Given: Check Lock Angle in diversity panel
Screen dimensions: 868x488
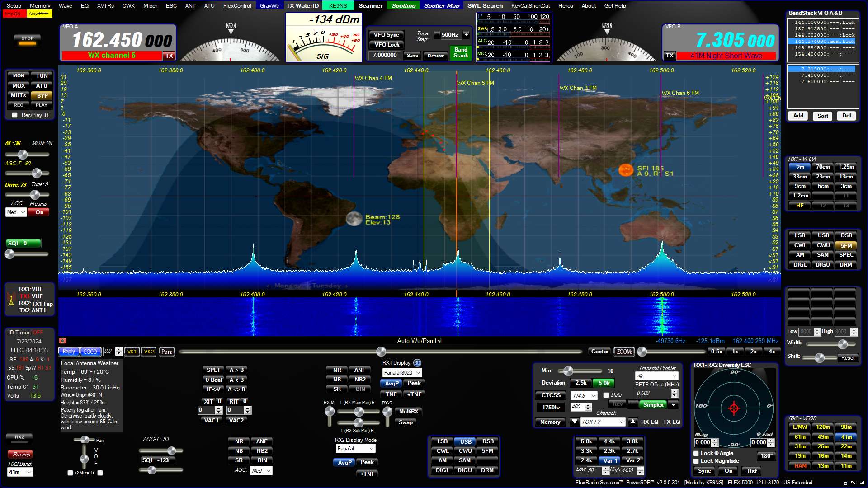Looking at the screenshot, I should click(x=696, y=453).
